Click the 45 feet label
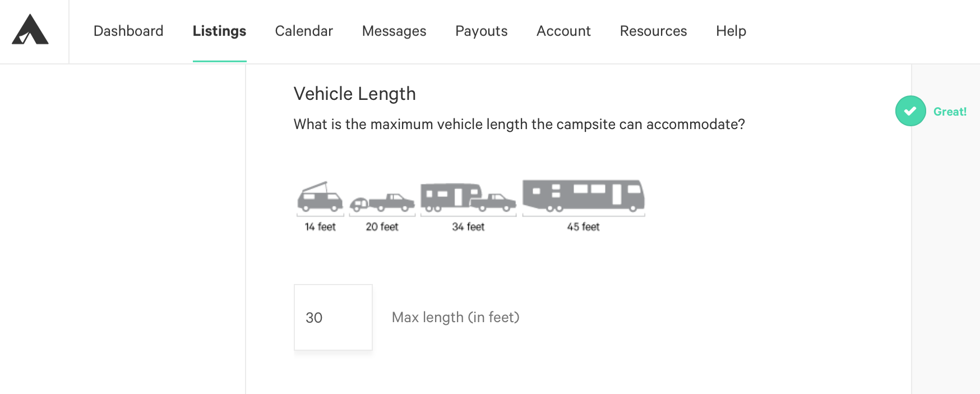980x394 pixels. click(583, 227)
